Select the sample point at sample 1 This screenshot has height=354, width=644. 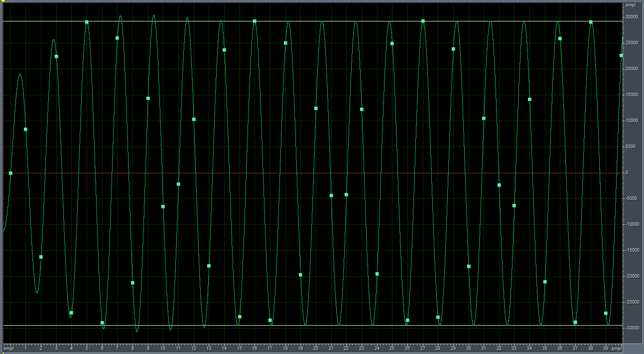coord(25,129)
